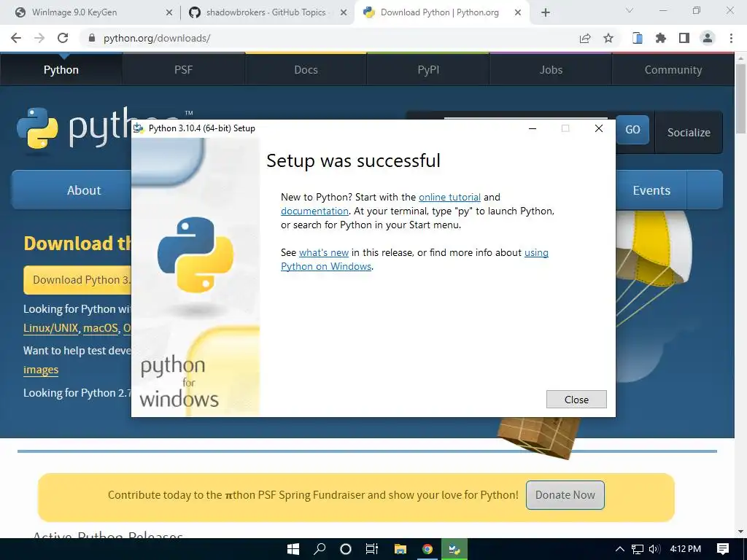This screenshot has width=747, height=560.
Task: Bookmark this page with the star icon
Action: coord(608,38)
